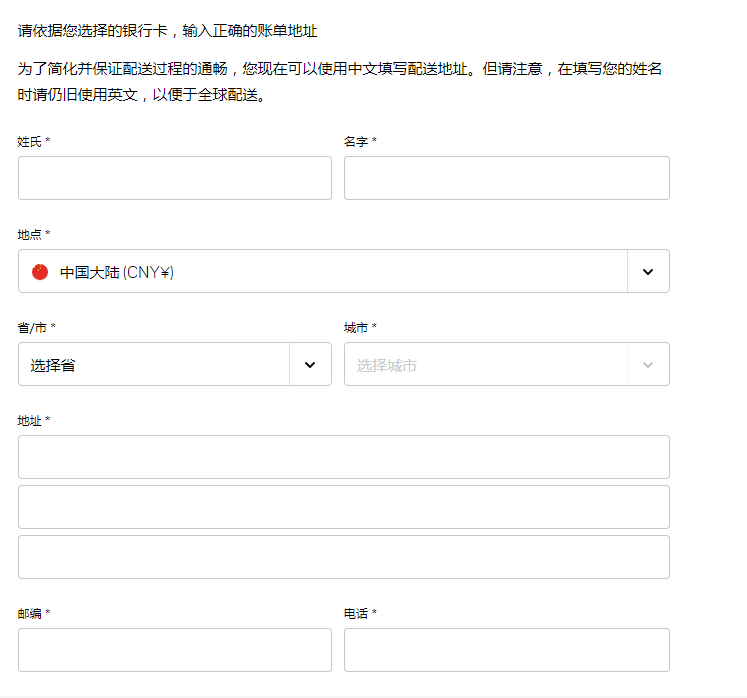
Task: Select the 中国大陆 (CNY¥) text
Action: (x=117, y=272)
